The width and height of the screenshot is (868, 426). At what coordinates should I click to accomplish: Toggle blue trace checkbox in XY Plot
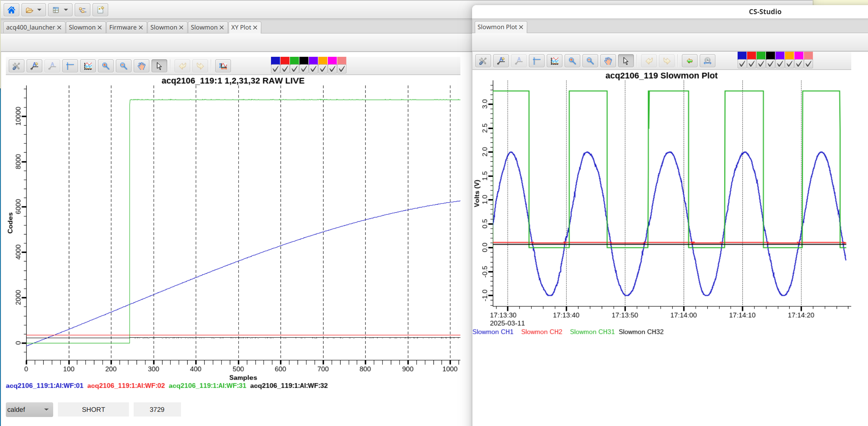point(275,69)
